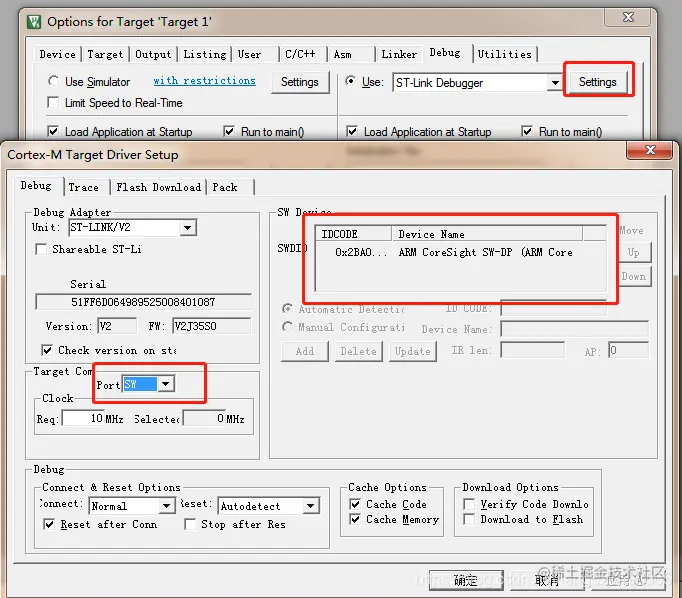Toggle Download to Flash checkbox
The height and width of the screenshot is (598, 682).
(469, 519)
